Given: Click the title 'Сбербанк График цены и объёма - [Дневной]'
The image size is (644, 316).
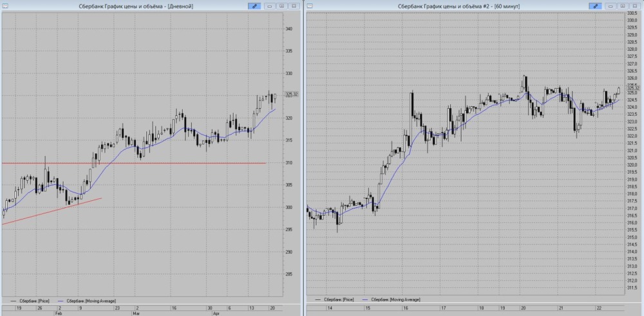Looking at the screenshot, I should (136, 6).
